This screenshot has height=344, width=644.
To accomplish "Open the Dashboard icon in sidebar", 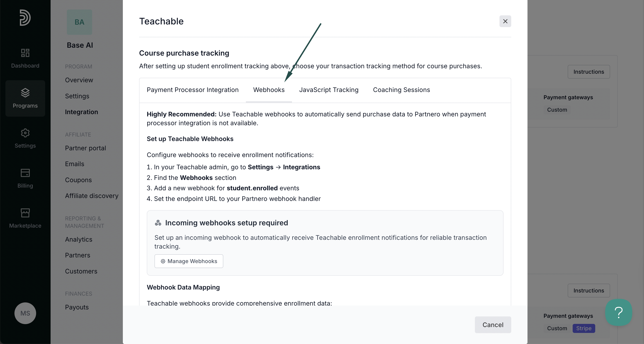I will (25, 53).
